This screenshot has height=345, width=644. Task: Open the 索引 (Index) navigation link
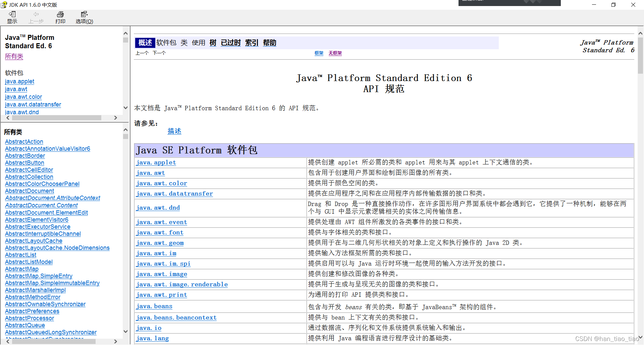tap(252, 43)
